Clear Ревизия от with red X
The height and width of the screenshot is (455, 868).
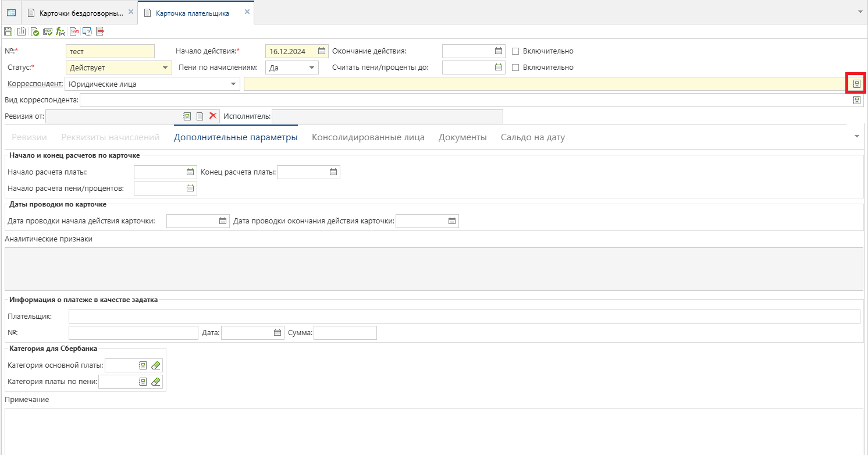(213, 116)
